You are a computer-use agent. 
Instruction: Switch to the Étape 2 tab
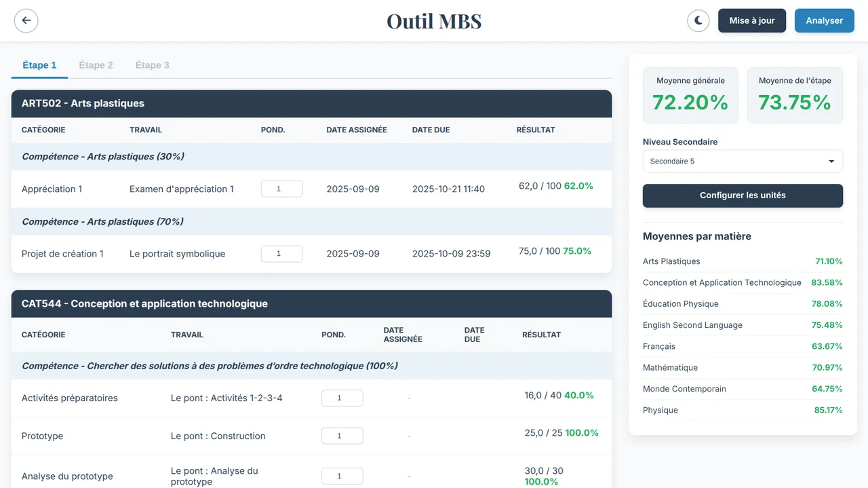[96, 65]
